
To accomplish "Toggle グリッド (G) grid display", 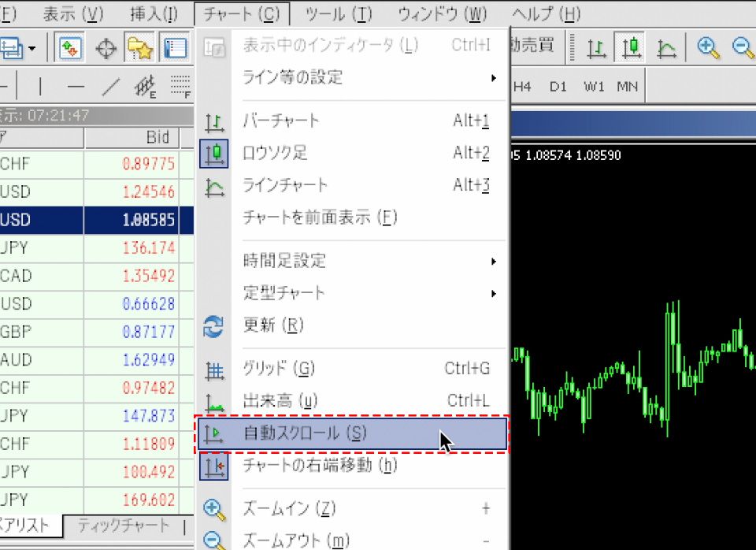I will tap(280, 369).
